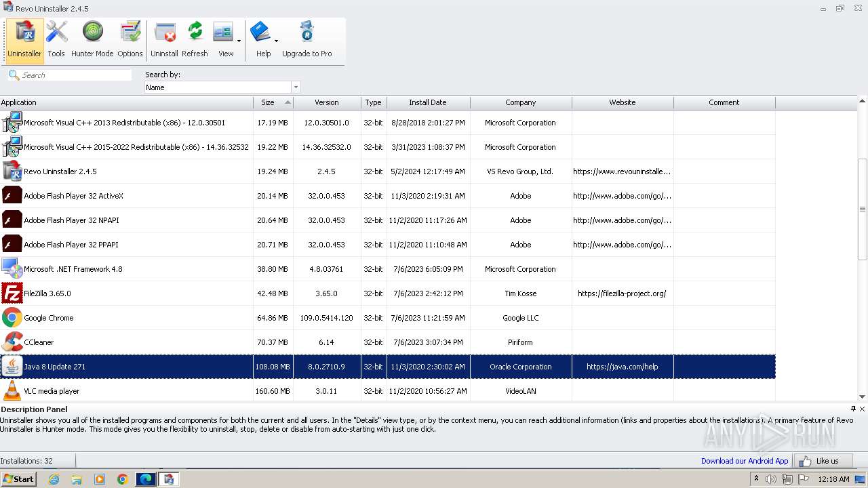The image size is (868, 488).
Task: Click Chrome version 109.0.5414.120 cell
Action: (327, 318)
